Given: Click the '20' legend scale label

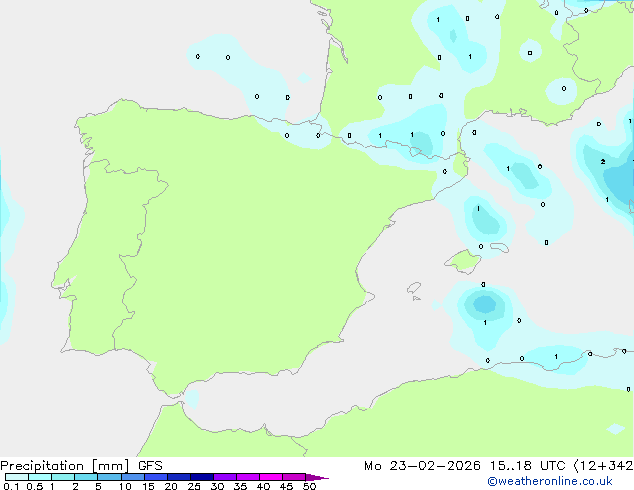Looking at the screenshot, I should click(171, 486).
